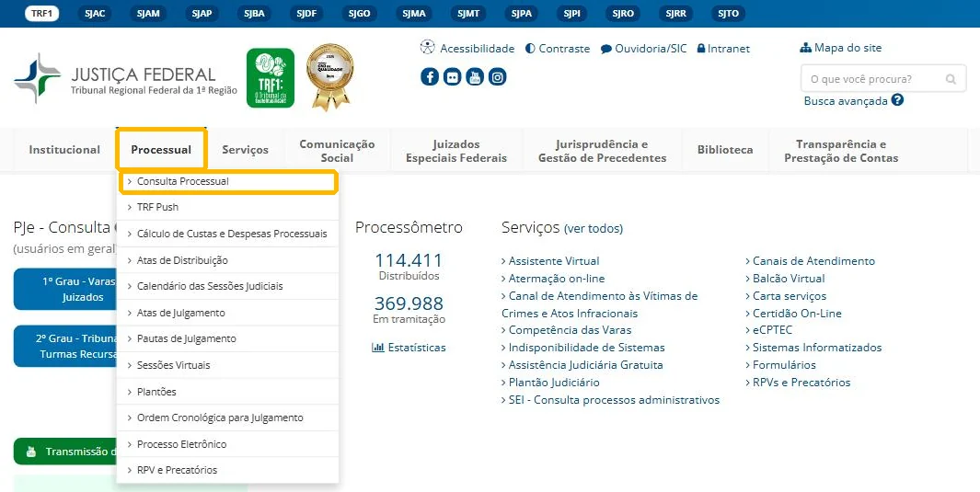980x492 pixels.
Task: Select the SJAM section tab
Action: click(x=148, y=13)
